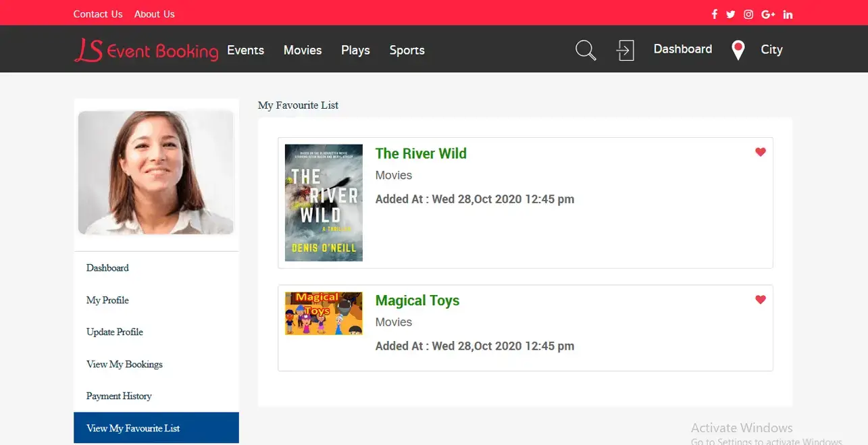Open the Contact Us link

[98, 14]
